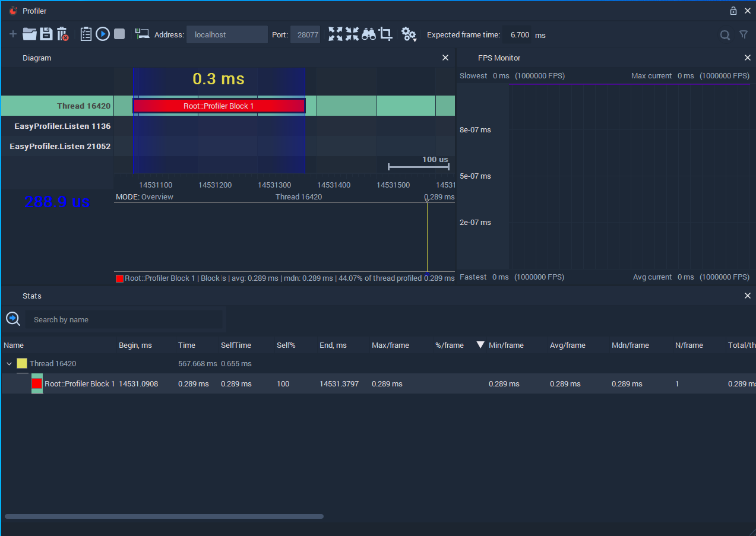Click the MODE: Overview label
Image resolution: width=756 pixels, height=536 pixels.
click(144, 197)
